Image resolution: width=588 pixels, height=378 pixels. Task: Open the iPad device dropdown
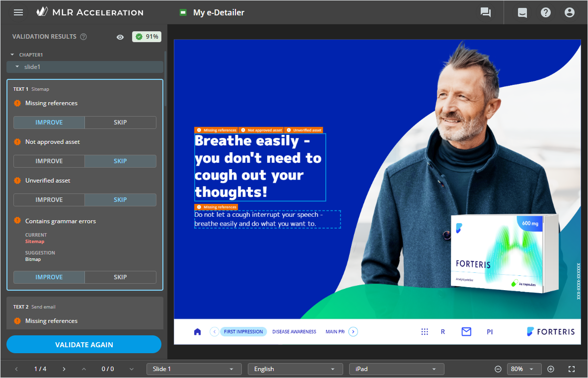coord(396,369)
